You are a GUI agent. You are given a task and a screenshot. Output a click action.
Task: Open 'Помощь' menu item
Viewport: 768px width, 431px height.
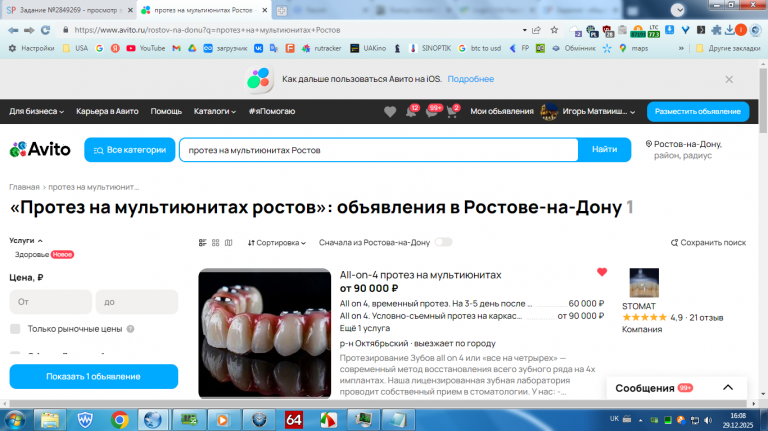[166, 112]
